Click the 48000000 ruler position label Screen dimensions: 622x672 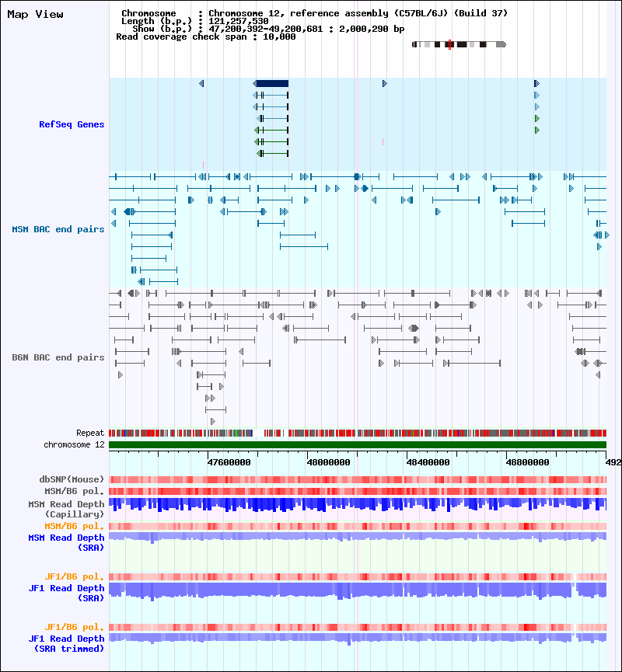(x=329, y=462)
